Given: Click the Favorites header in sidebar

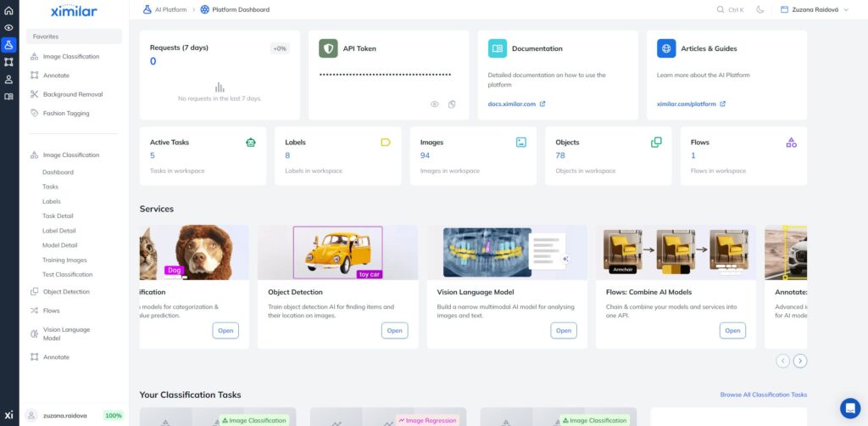Looking at the screenshot, I should coord(74,36).
